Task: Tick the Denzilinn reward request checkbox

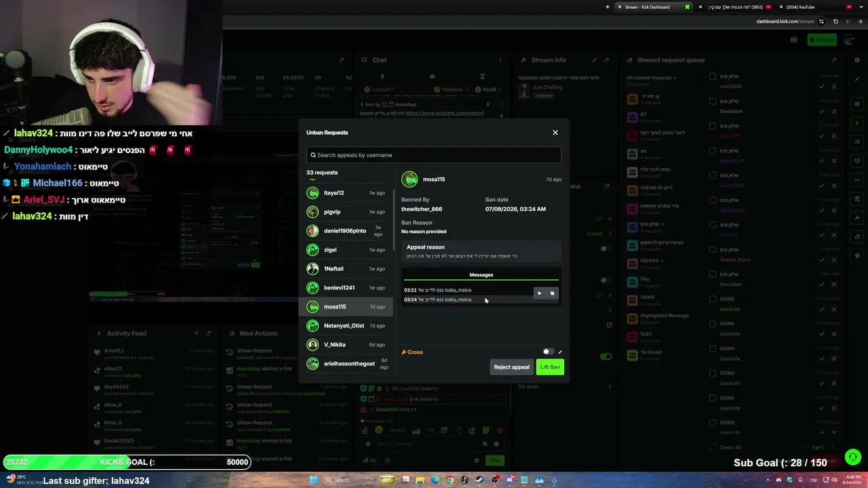Action: (713, 274)
